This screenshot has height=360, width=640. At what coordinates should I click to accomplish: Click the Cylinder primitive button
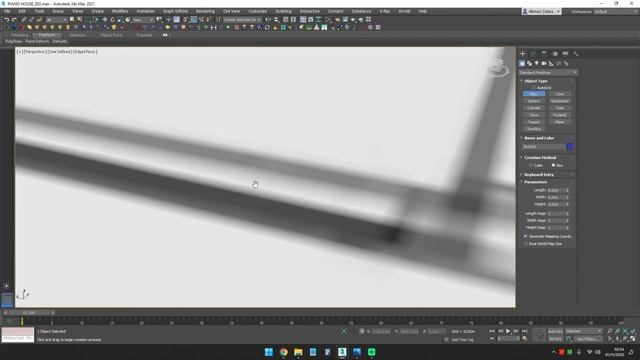(x=534, y=108)
